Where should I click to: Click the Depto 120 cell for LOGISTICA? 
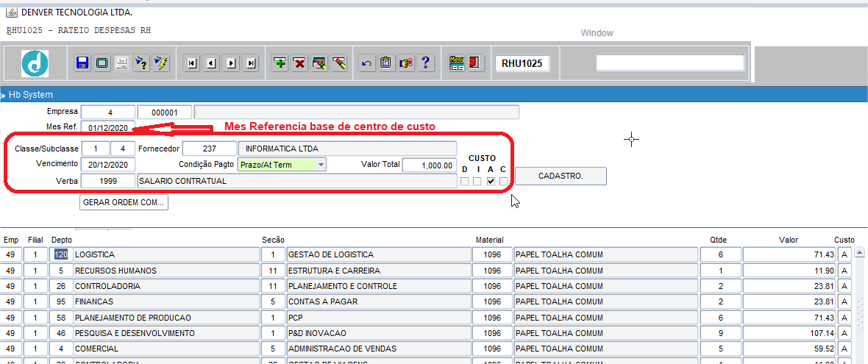click(60, 254)
